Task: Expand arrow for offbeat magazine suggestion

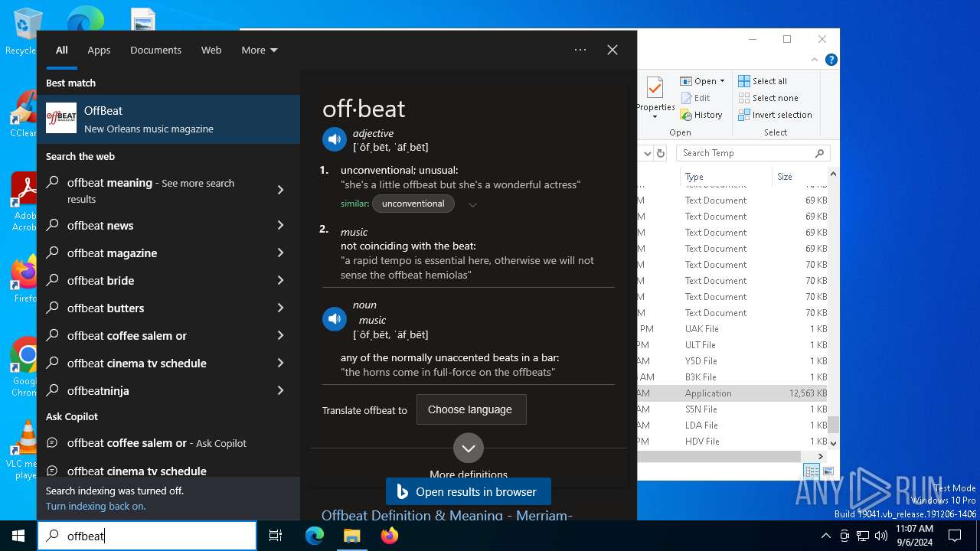Action: click(x=280, y=253)
